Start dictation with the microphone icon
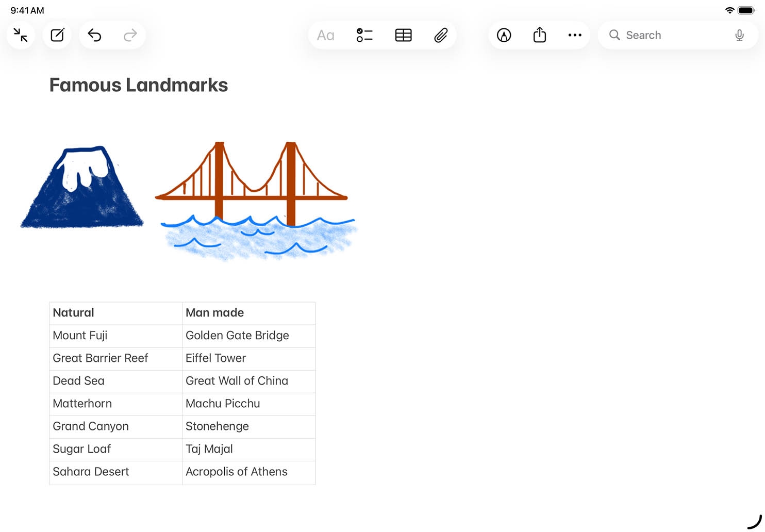Image resolution: width=765 pixels, height=532 pixels. (739, 35)
